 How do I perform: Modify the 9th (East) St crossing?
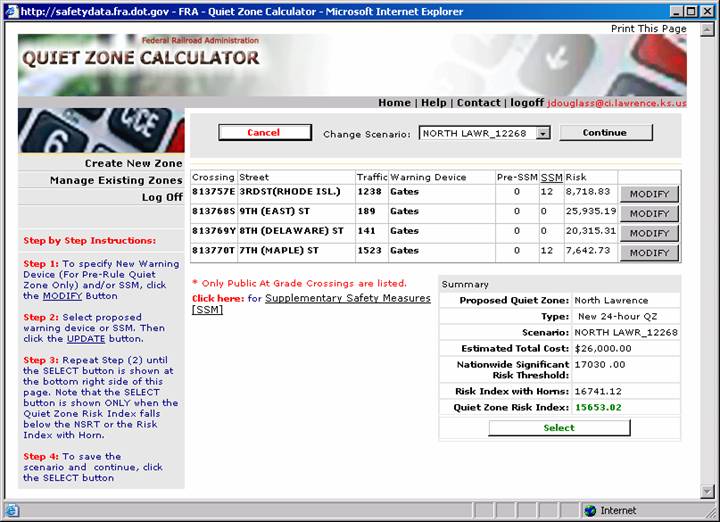[649, 214]
